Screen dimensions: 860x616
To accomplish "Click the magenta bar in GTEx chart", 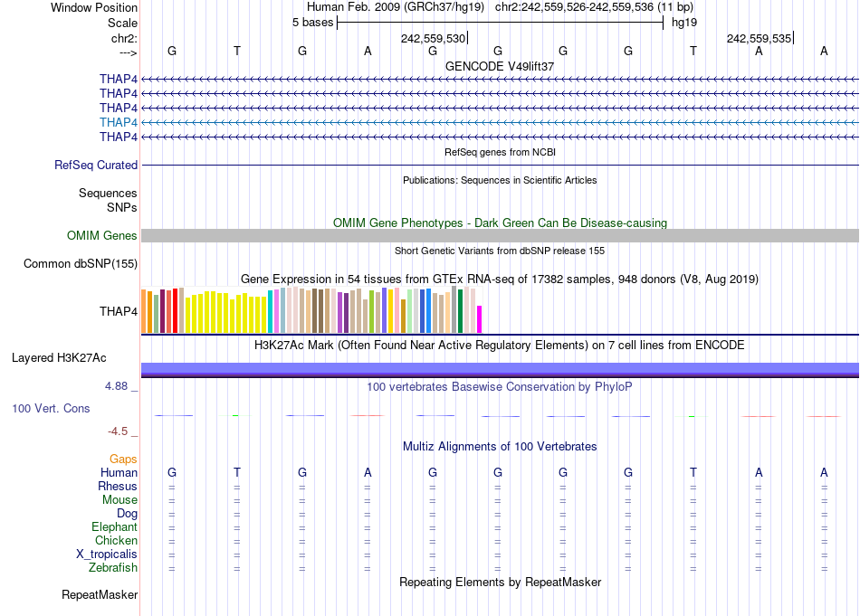I will [480, 319].
